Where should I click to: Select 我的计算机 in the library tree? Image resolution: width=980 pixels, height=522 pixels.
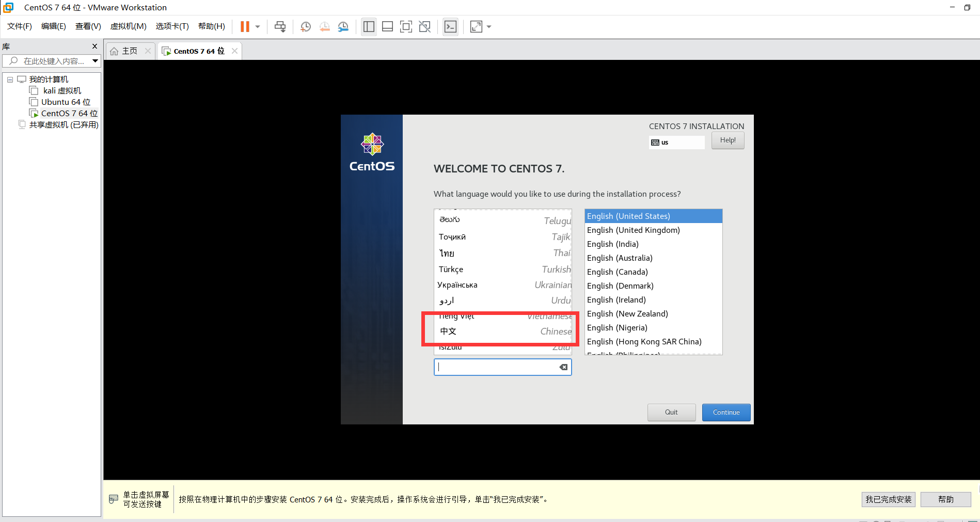(49, 80)
